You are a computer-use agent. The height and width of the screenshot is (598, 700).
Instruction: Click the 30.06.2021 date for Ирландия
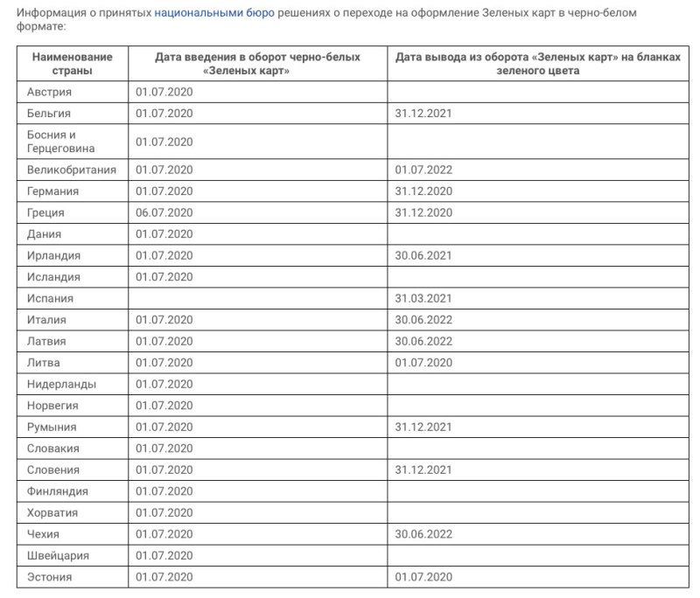click(423, 255)
